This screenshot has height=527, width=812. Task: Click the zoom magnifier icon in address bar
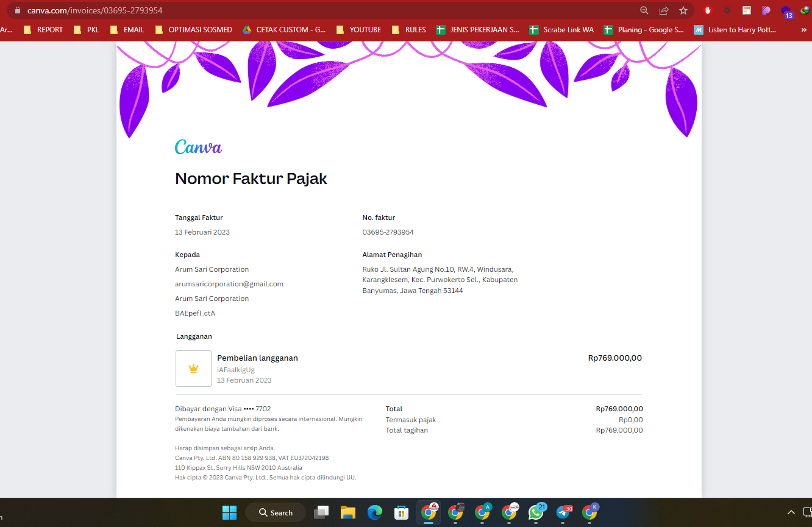click(x=644, y=10)
